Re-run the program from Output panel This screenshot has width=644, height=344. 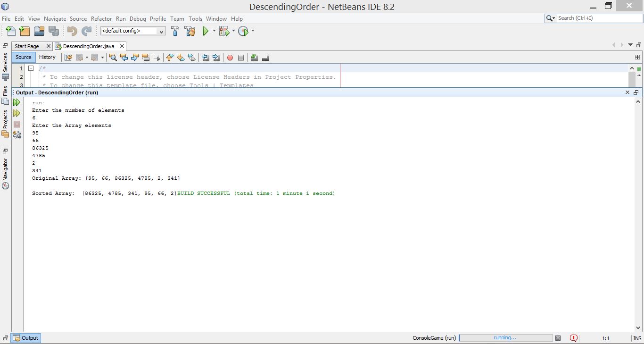(x=17, y=102)
